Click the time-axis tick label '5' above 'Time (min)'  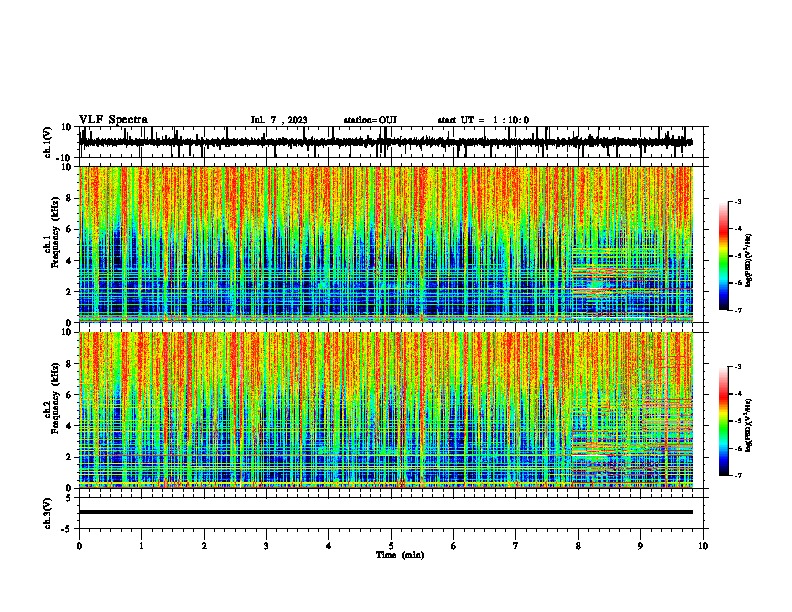pyautogui.click(x=391, y=546)
